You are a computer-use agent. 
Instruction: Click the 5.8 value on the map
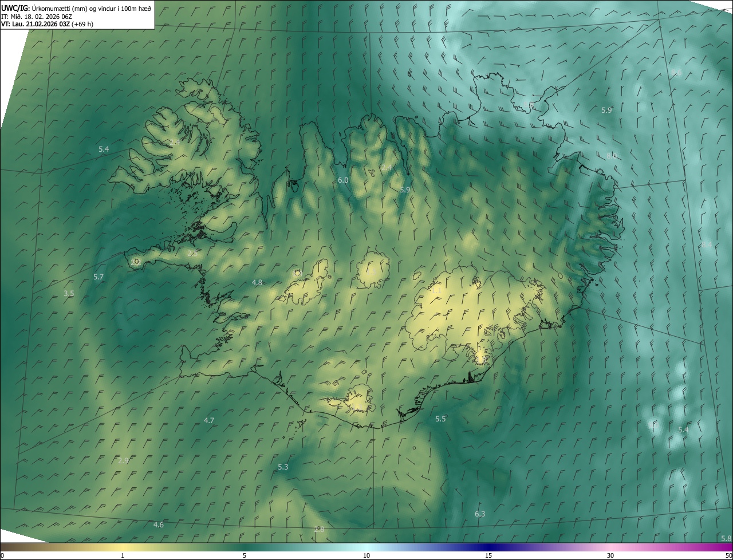coord(726,538)
